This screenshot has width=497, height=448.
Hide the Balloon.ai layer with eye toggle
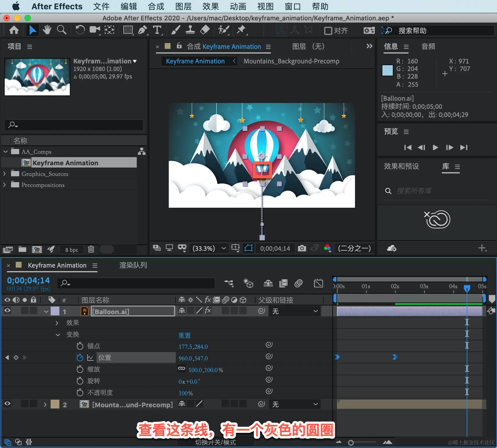pos(7,311)
